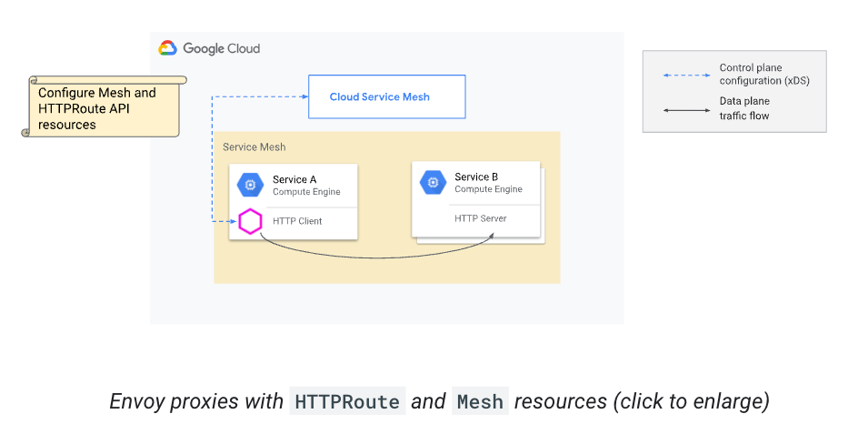This screenshot has height=434, width=868.
Task: Click "Compute Engine" under Service A
Action: (x=306, y=192)
